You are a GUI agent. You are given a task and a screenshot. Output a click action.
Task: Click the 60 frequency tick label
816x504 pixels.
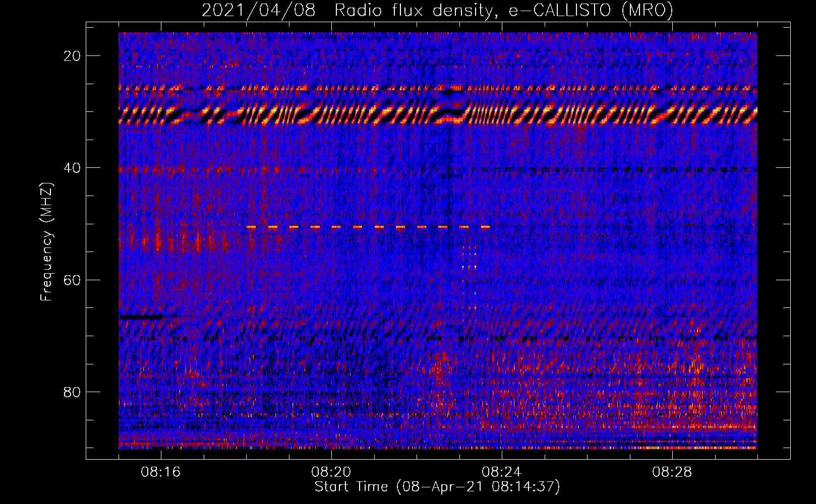click(x=72, y=280)
